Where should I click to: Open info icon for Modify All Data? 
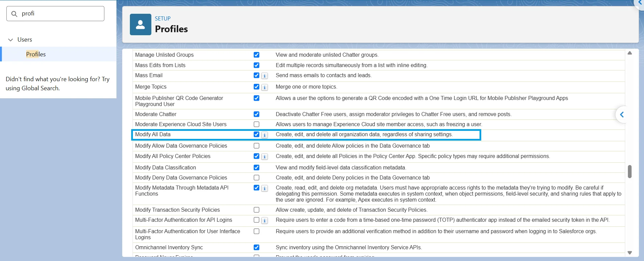pyautogui.click(x=264, y=135)
